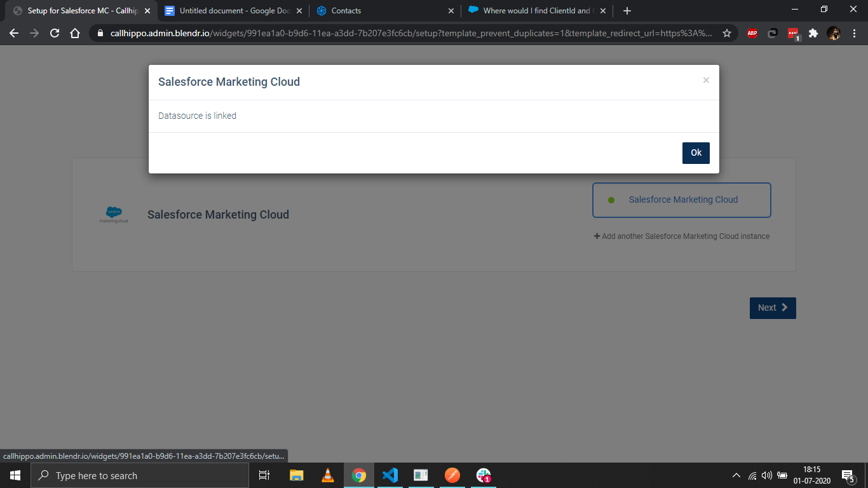Click the Type here to search box
Viewport: 868px width, 488px height.
coord(140,475)
